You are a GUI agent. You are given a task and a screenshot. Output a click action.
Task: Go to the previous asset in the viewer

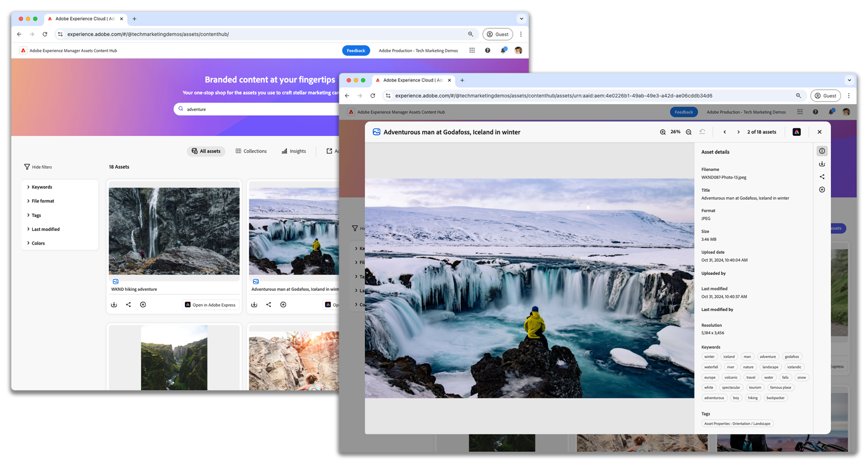tap(725, 132)
